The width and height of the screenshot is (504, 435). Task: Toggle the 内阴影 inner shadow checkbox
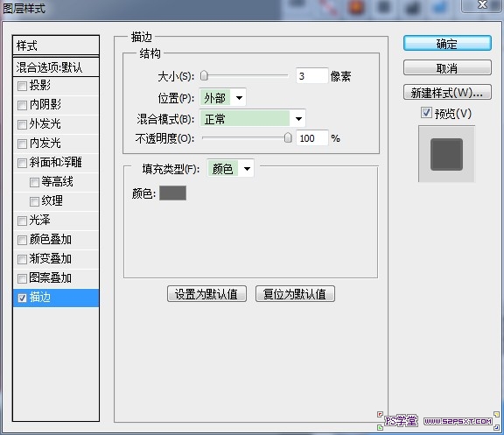(22, 105)
